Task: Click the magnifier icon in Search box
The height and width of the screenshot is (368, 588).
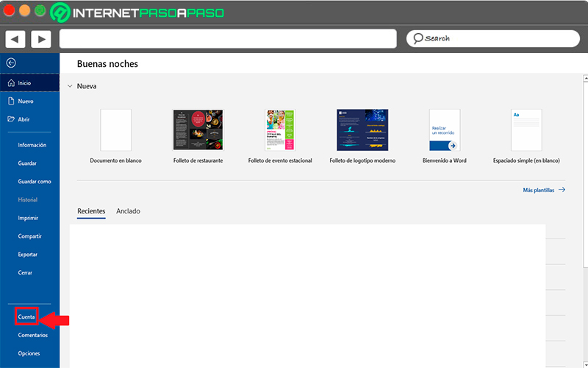Action: coord(417,38)
